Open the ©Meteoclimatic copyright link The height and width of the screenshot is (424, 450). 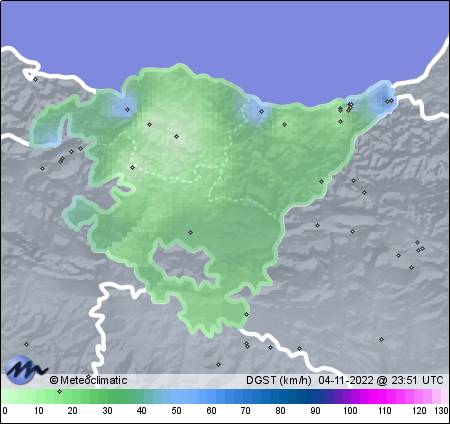88,380
